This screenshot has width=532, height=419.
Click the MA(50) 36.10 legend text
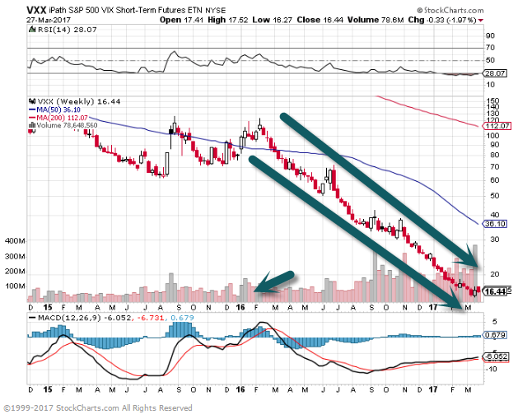(58, 110)
